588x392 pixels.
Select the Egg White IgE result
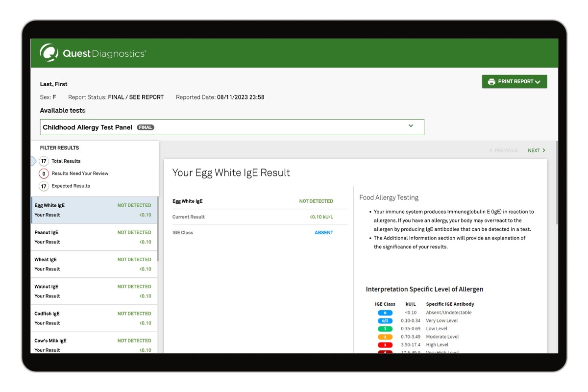pyautogui.click(x=93, y=210)
